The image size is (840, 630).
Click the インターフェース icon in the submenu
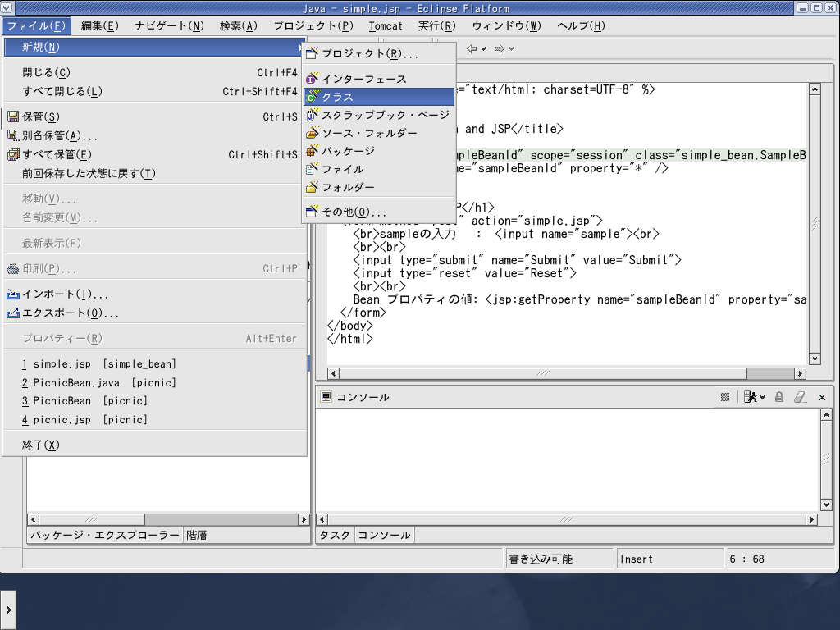(312, 80)
